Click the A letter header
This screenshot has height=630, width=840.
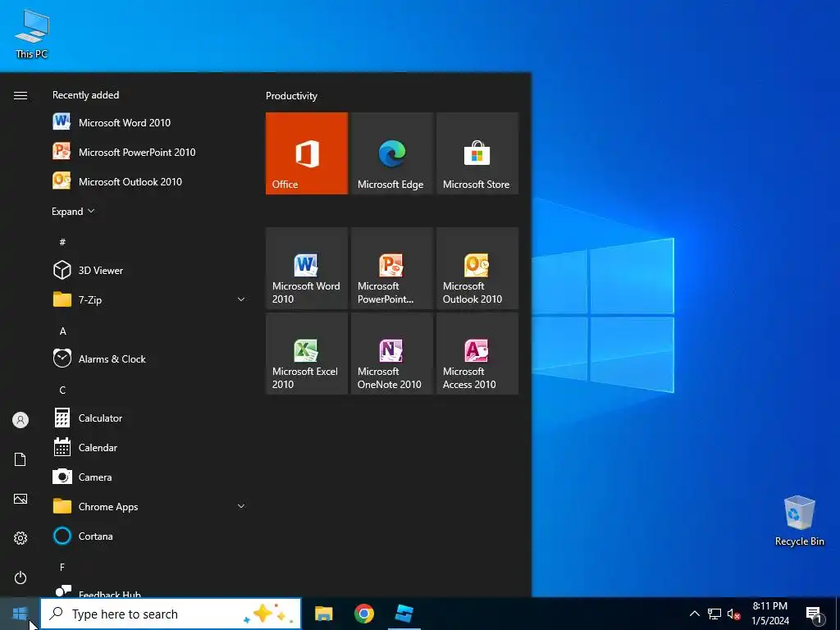point(62,331)
